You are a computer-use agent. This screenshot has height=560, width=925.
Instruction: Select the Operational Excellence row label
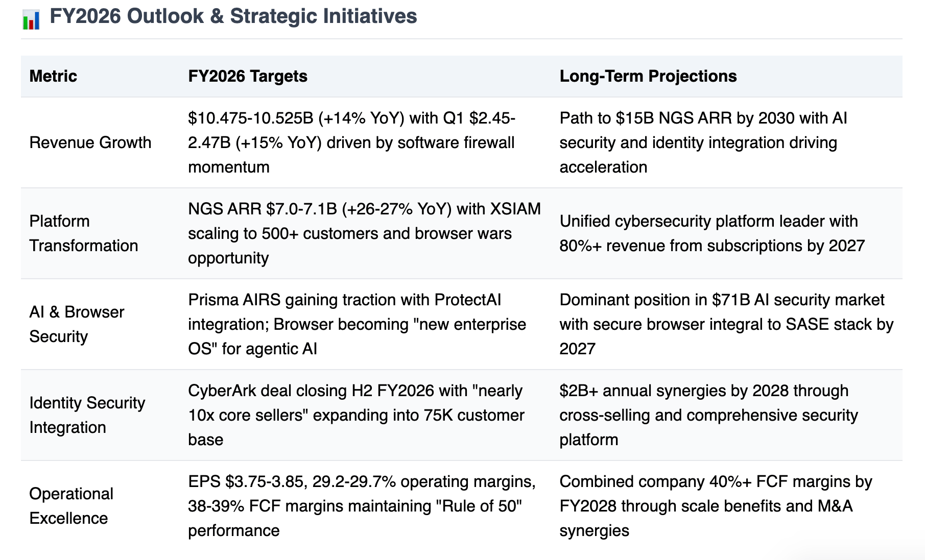72,506
